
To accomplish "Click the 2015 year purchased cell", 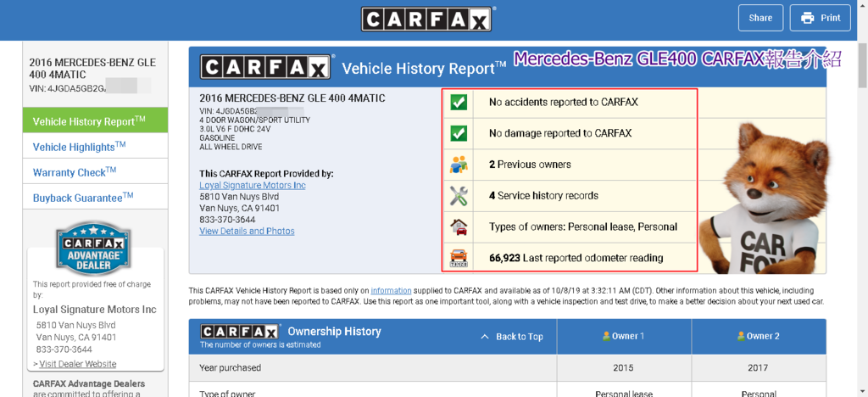I will click(624, 367).
